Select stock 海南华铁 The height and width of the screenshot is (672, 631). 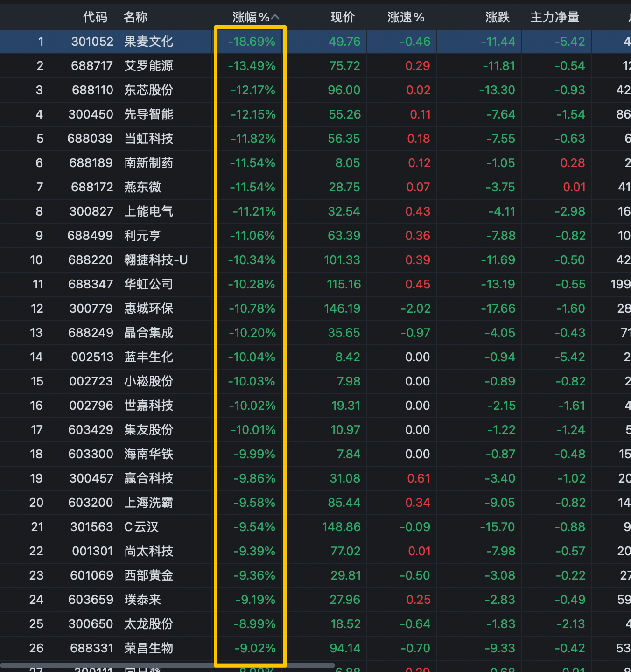tap(148, 454)
